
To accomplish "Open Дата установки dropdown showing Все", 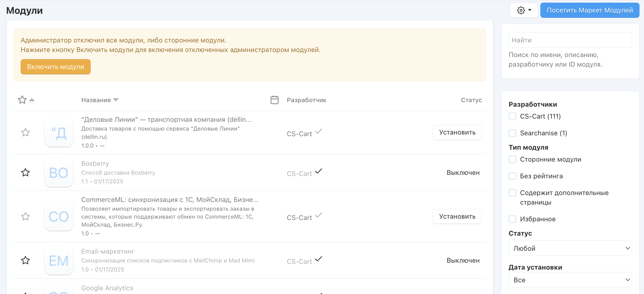I will pyautogui.click(x=570, y=280).
